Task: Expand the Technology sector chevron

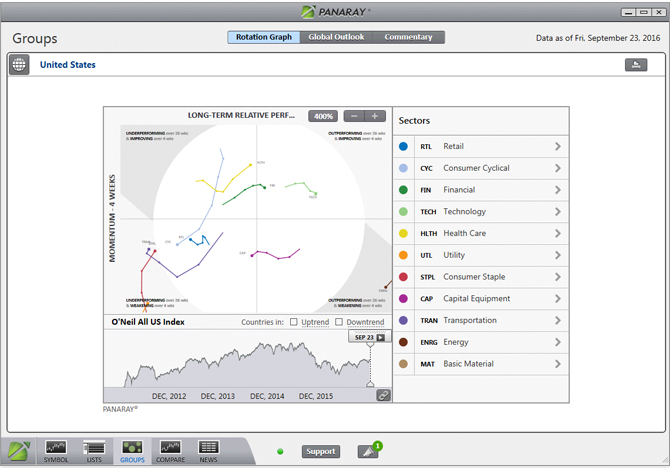Action: (x=558, y=212)
